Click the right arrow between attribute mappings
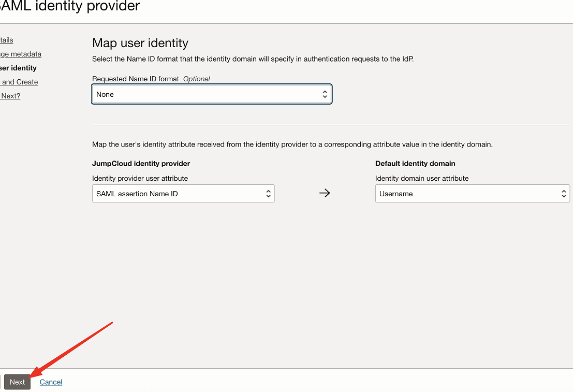 (325, 193)
